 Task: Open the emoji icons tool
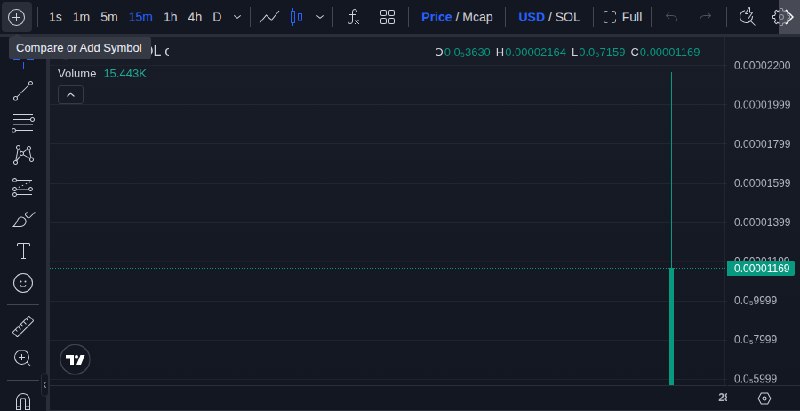(23, 283)
